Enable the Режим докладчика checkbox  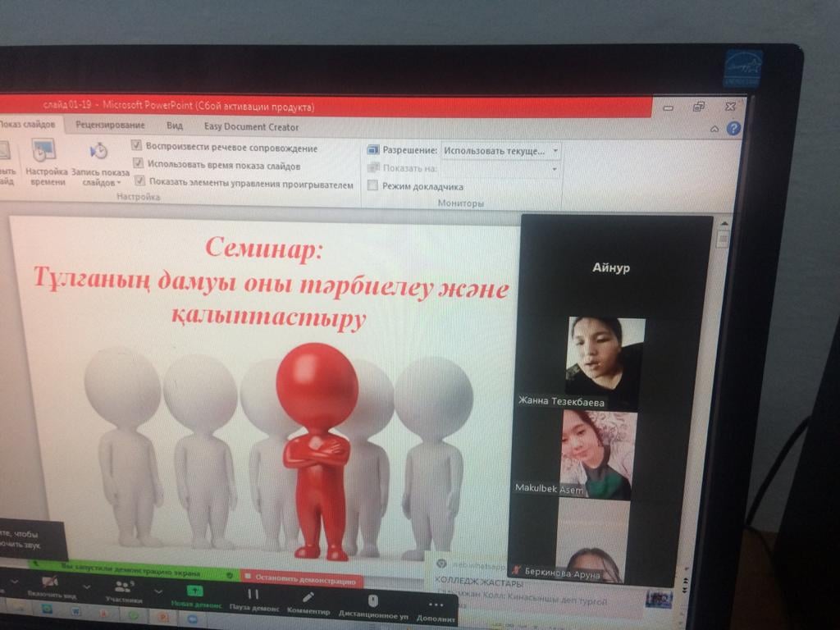tap(372, 186)
